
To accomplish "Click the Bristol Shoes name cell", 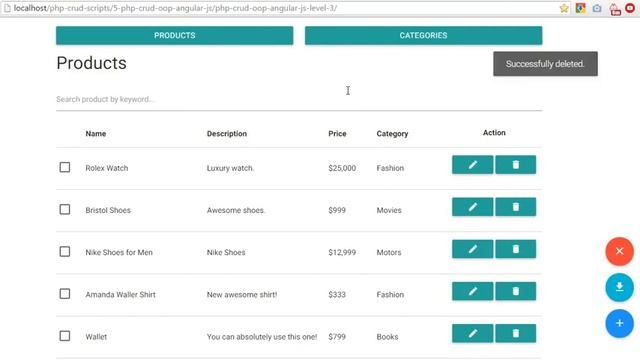I will [108, 210].
